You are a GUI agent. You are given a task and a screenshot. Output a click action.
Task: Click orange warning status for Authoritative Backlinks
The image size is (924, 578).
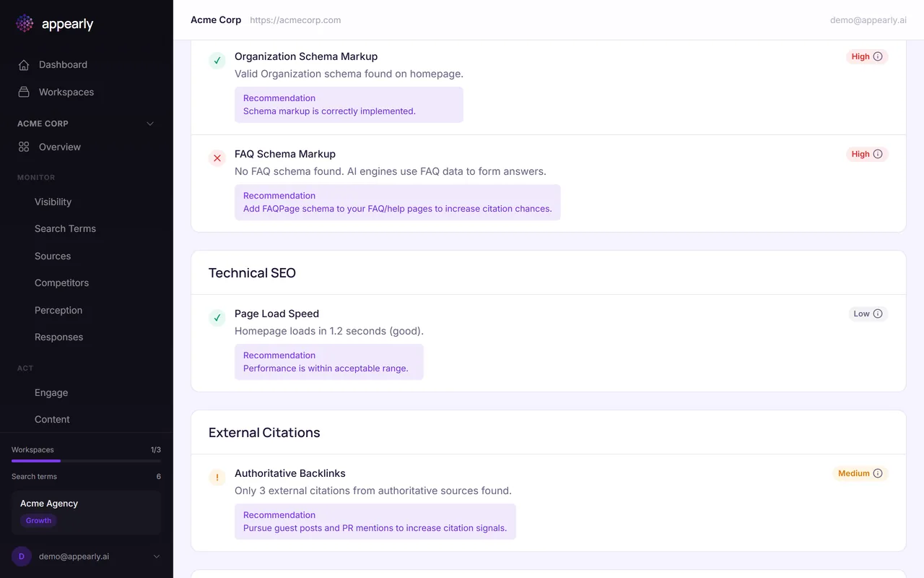(x=217, y=478)
